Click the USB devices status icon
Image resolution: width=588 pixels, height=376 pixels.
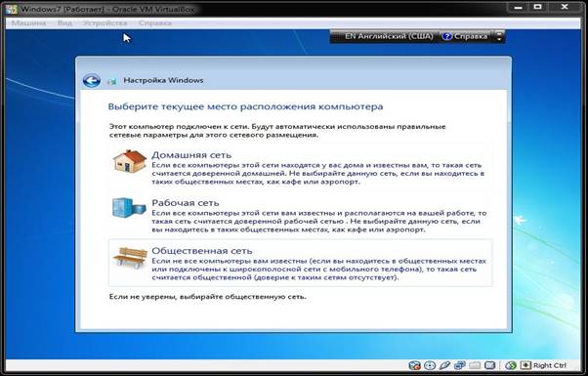(444, 365)
